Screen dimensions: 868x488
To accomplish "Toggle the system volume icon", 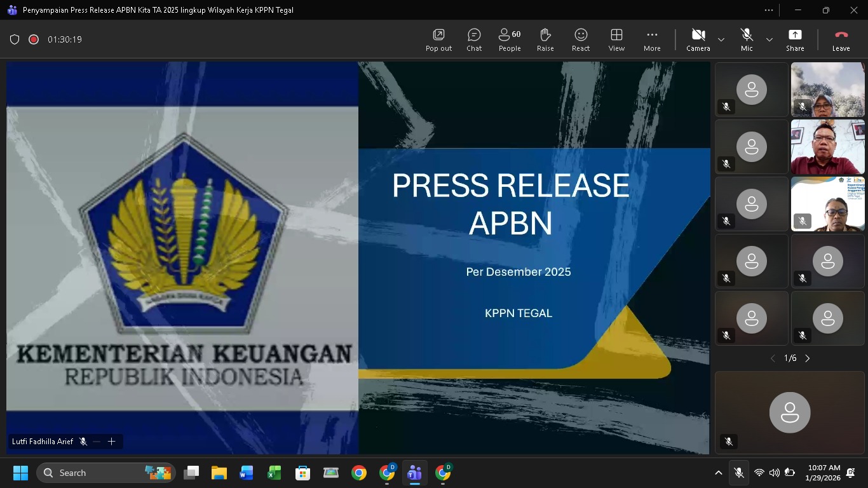I will 775,473.
